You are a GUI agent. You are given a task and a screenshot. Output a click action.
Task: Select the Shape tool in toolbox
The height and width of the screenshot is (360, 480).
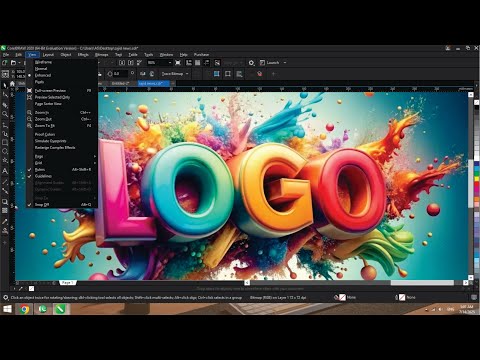(5, 95)
